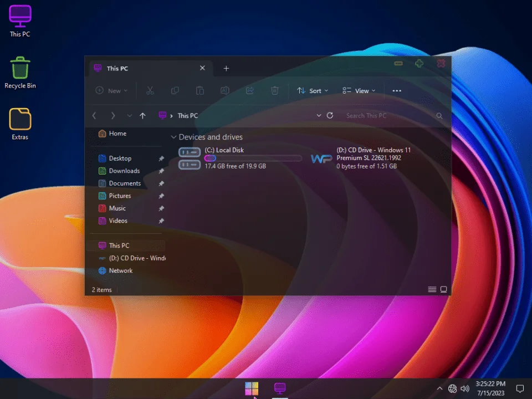This screenshot has width=532, height=399.
Task: Unpin Downloads using its pin icon
Action: [x=161, y=171]
